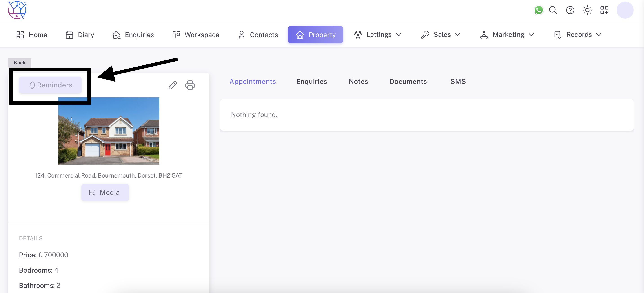Go Back to previous page

(20, 63)
